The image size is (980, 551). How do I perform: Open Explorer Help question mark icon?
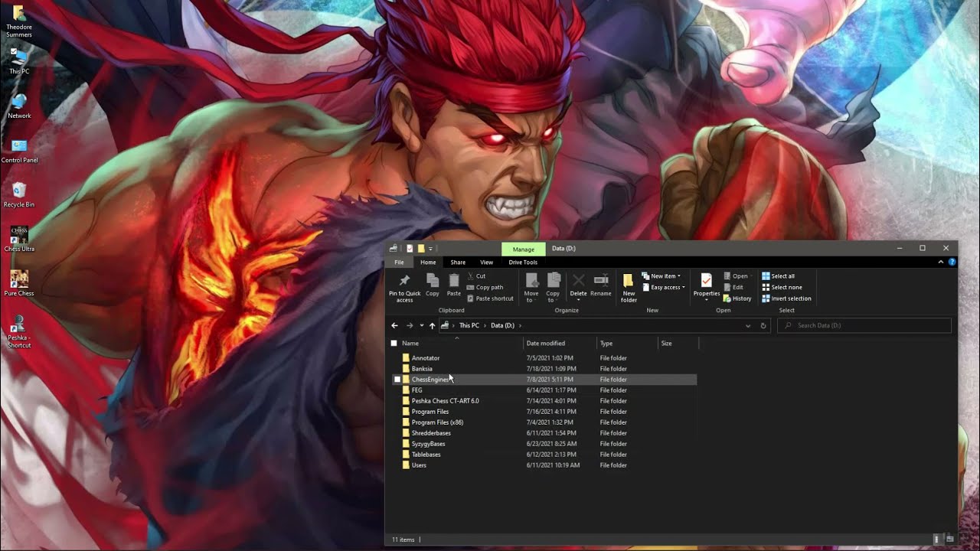(x=952, y=262)
